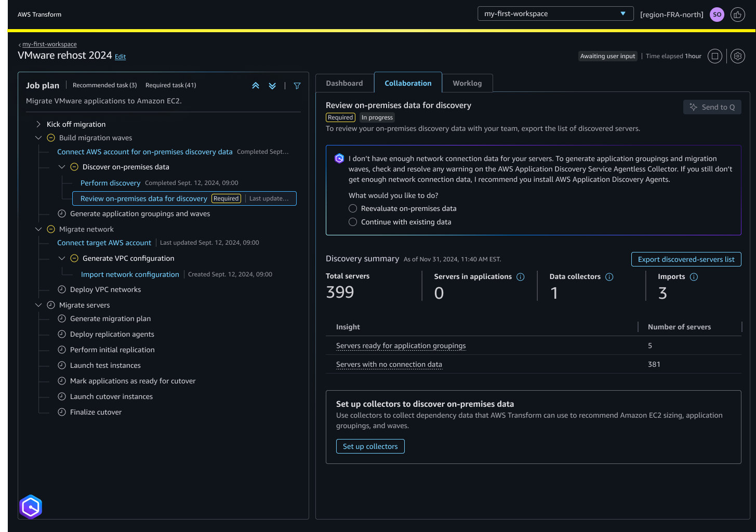Screen dimensions: 756x532
Task: Select Continue with existing data option
Action: pyautogui.click(x=353, y=222)
